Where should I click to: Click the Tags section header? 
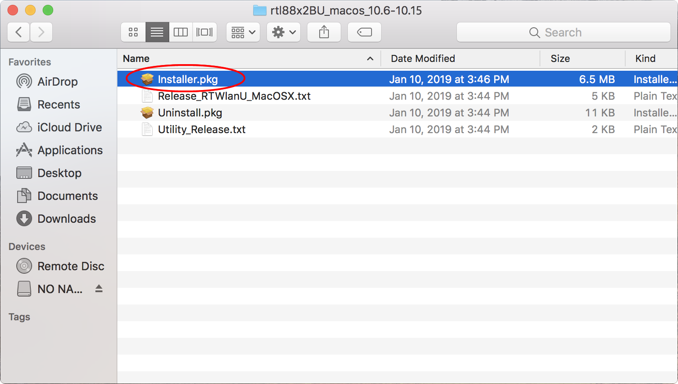[19, 317]
